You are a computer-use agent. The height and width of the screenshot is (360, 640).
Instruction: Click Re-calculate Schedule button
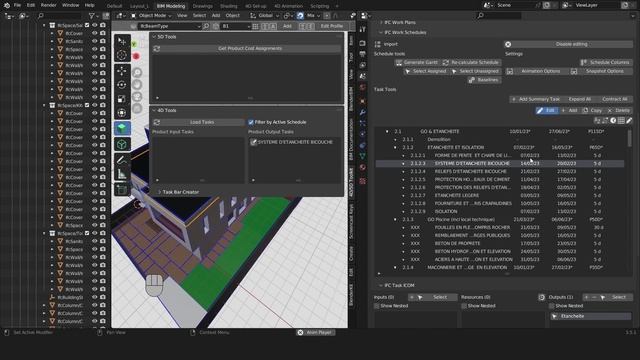click(x=471, y=62)
